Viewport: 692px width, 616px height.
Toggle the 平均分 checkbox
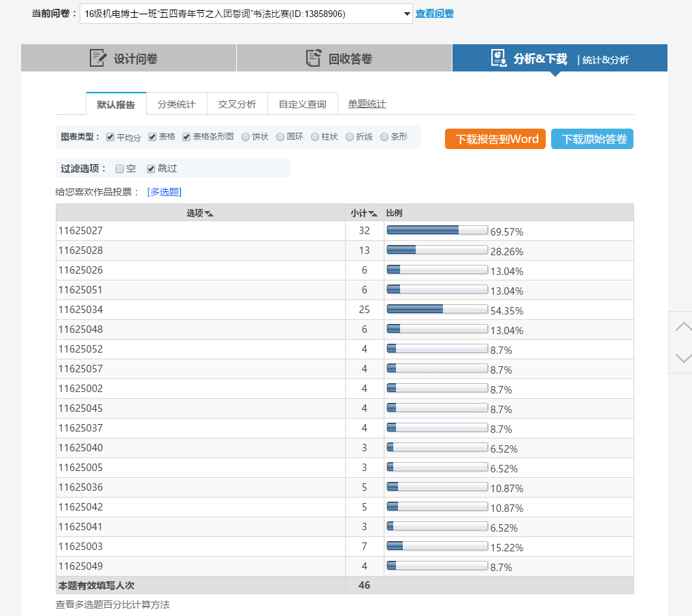pyautogui.click(x=110, y=137)
